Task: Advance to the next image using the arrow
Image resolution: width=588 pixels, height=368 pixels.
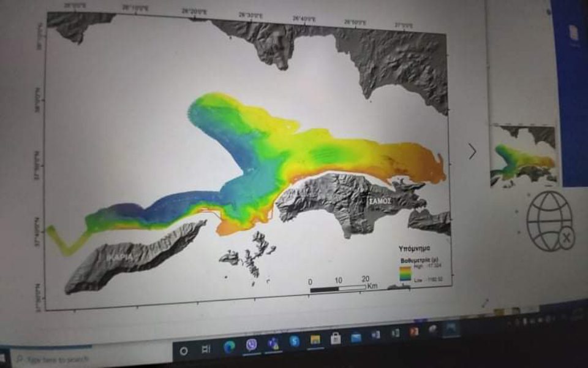Action: tap(472, 149)
